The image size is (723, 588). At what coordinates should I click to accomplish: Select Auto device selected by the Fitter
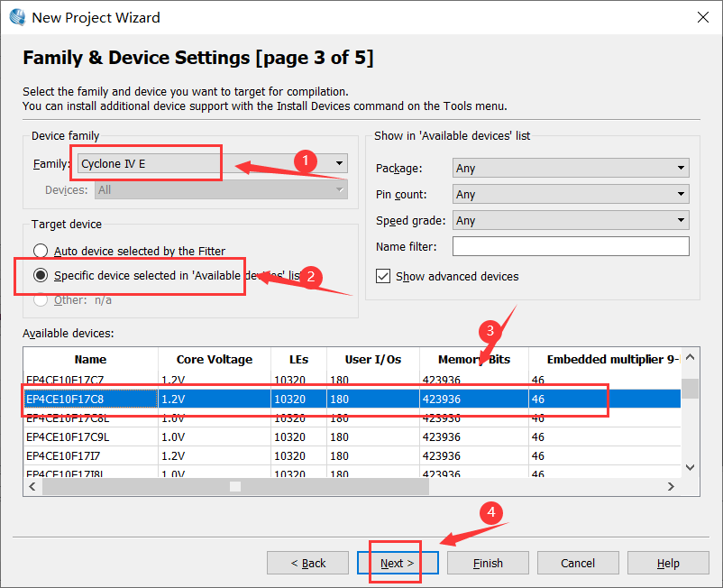pyautogui.click(x=41, y=251)
